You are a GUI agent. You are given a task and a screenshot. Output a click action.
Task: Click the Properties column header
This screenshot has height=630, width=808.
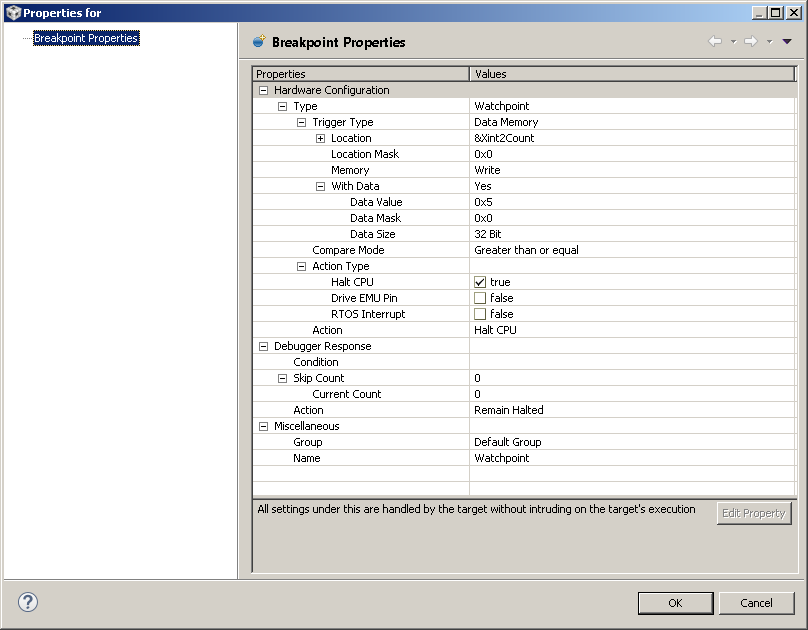click(x=361, y=74)
